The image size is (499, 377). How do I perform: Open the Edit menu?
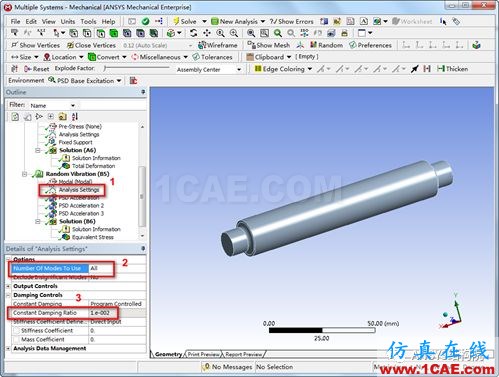click(31, 21)
